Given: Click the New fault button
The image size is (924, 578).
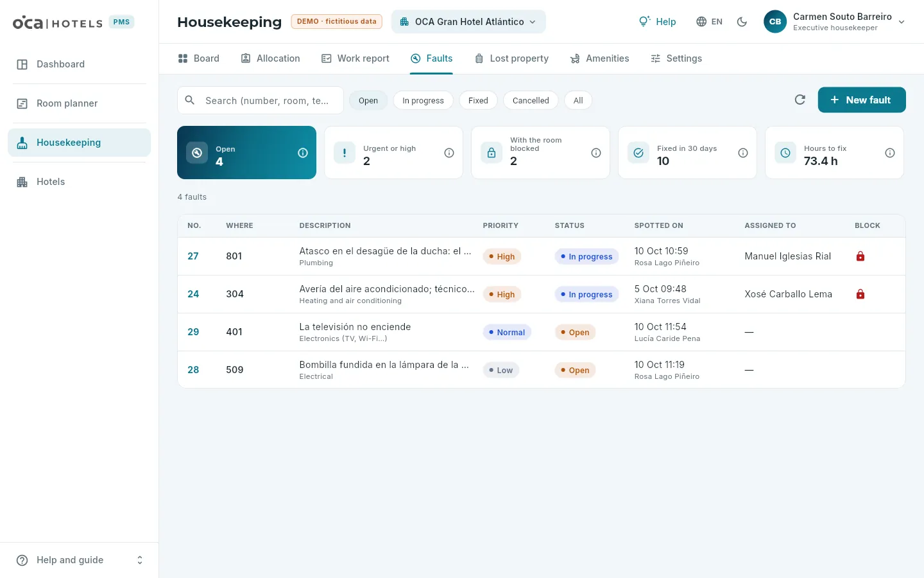Looking at the screenshot, I should coord(862,100).
